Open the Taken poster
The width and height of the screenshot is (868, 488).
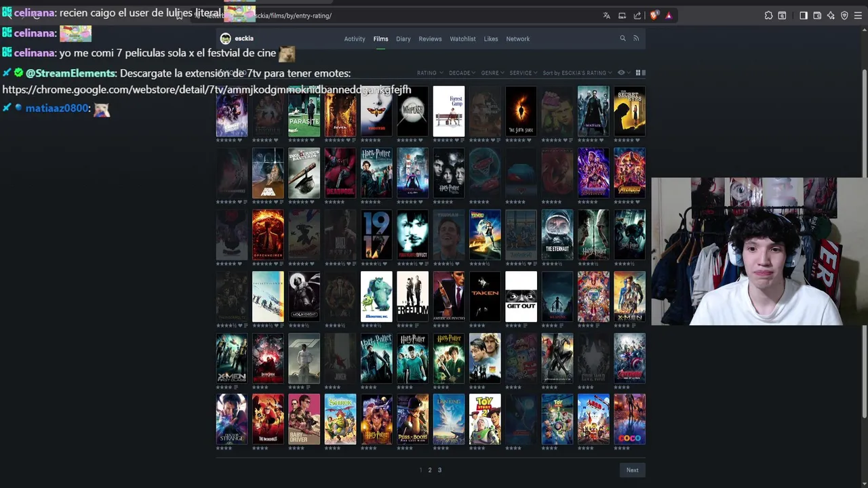485,296
